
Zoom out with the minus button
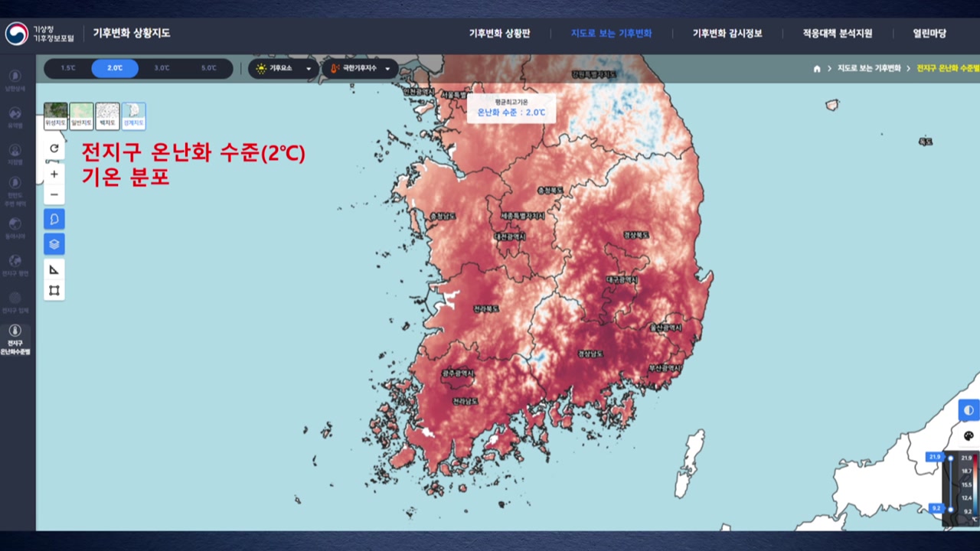point(54,194)
